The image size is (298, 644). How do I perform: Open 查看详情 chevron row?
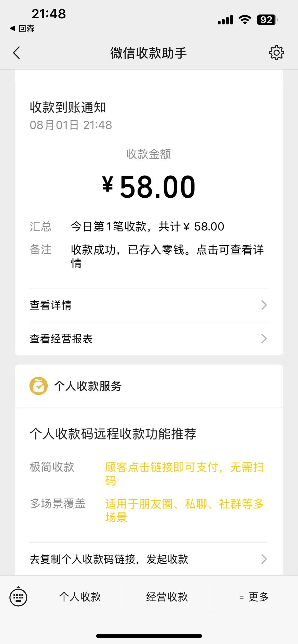149,305
